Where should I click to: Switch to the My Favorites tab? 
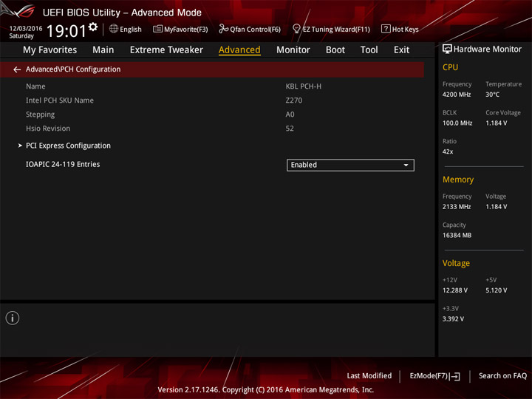(x=50, y=50)
